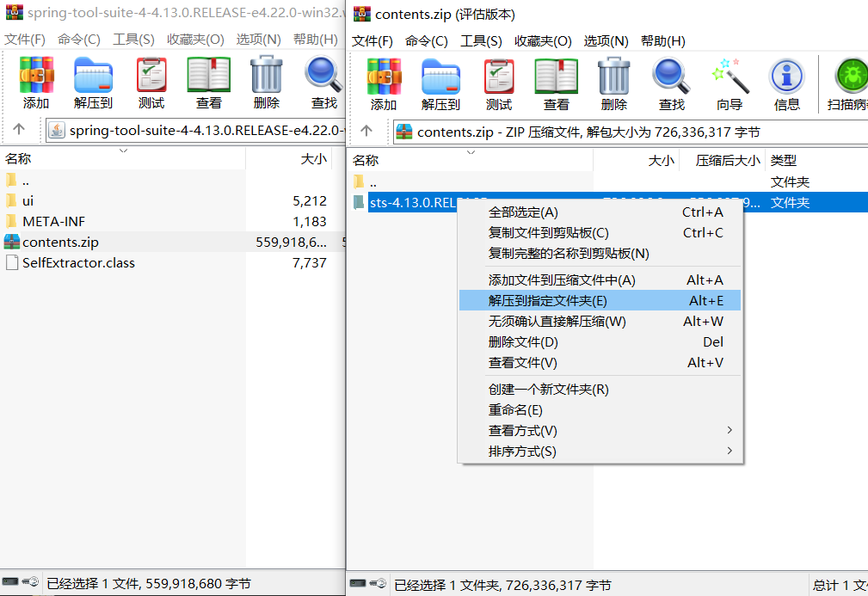Screen dimensions: 868x596
Task: Expand the 查看方式(V) submenu
Action: pos(600,431)
